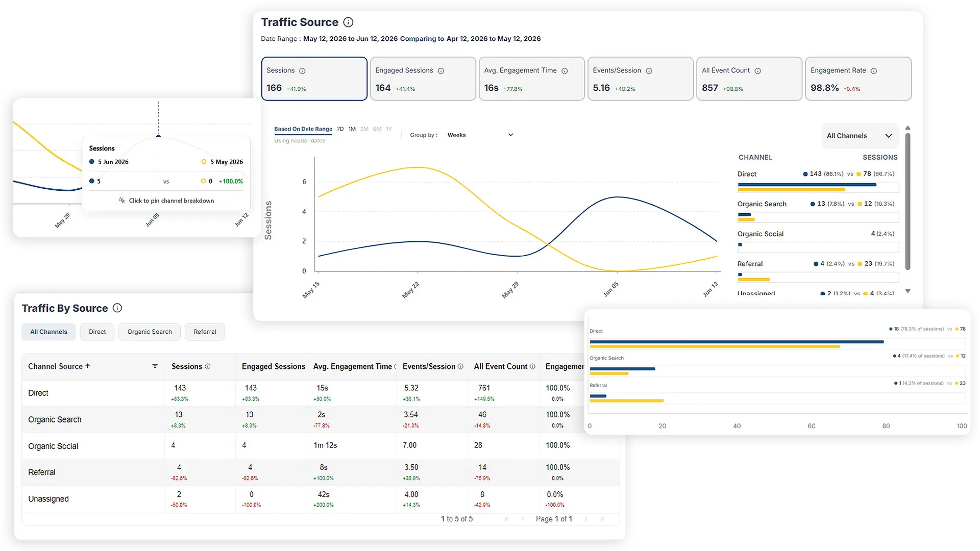Click the channel list scroll down arrow

click(x=908, y=291)
